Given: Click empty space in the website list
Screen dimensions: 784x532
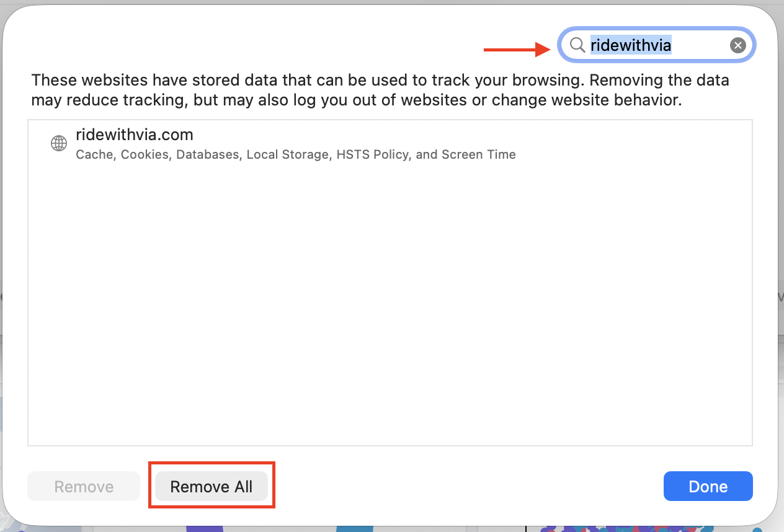Looking at the screenshot, I should tap(390, 304).
